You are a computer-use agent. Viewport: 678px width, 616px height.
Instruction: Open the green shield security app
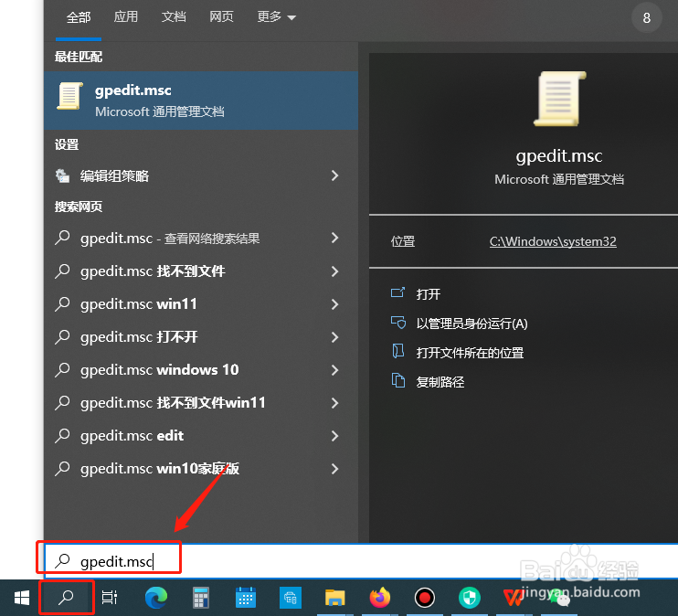coord(470,598)
